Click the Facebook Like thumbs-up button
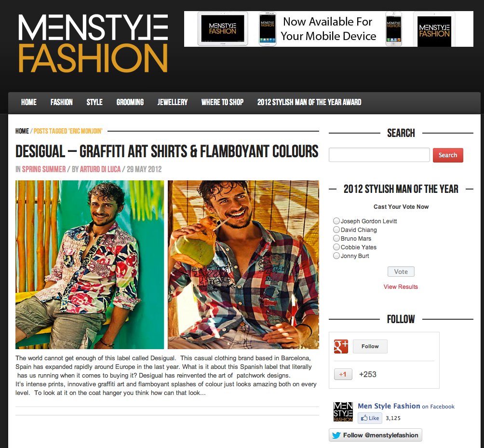 (x=370, y=418)
